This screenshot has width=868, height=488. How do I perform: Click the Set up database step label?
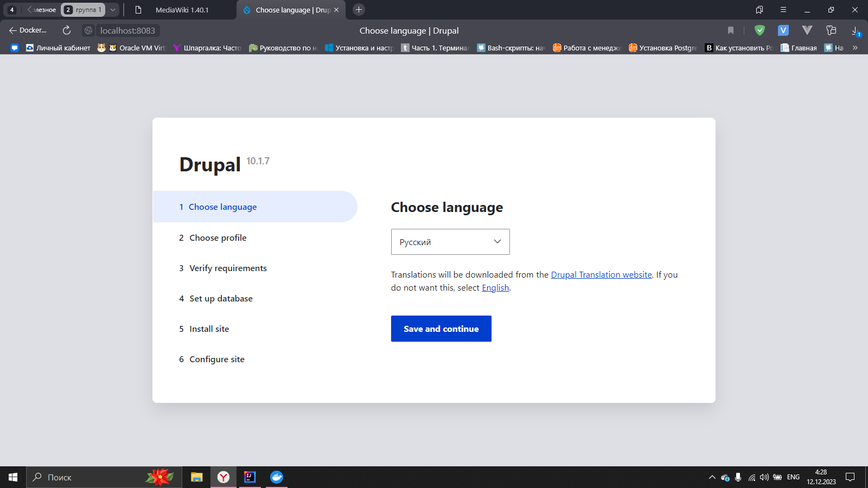click(221, 298)
